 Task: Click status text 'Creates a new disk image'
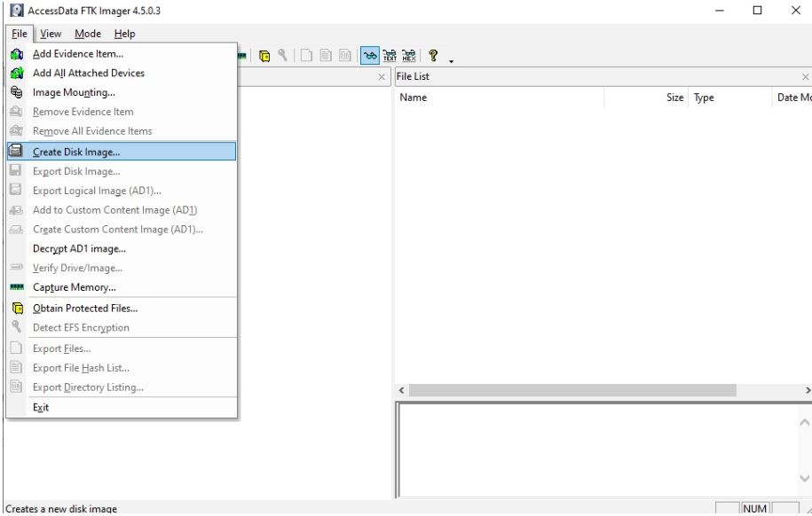pyautogui.click(x=61, y=509)
